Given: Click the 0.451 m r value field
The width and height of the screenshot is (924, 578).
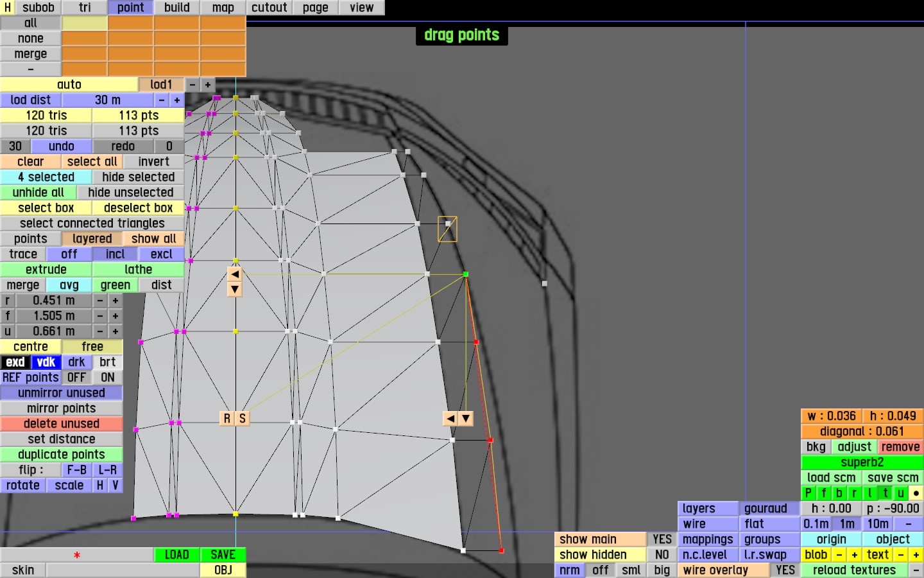Looking at the screenshot, I should tap(54, 301).
